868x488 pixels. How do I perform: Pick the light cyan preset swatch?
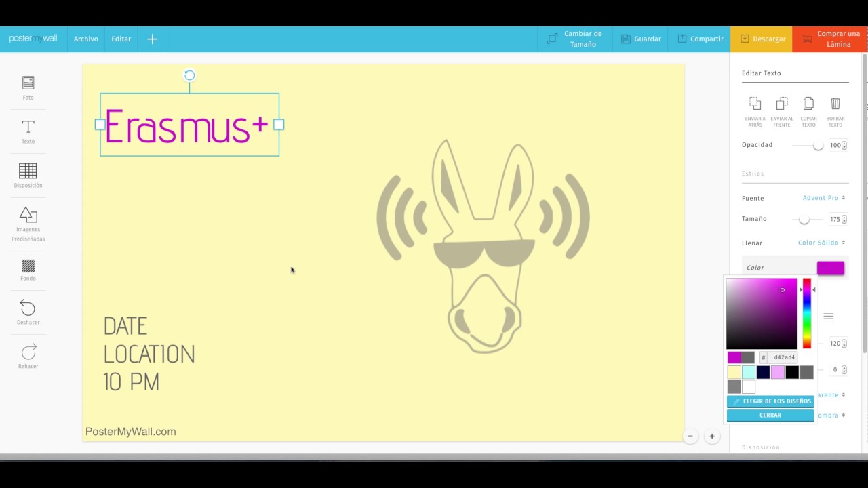(x=749, y=372)
